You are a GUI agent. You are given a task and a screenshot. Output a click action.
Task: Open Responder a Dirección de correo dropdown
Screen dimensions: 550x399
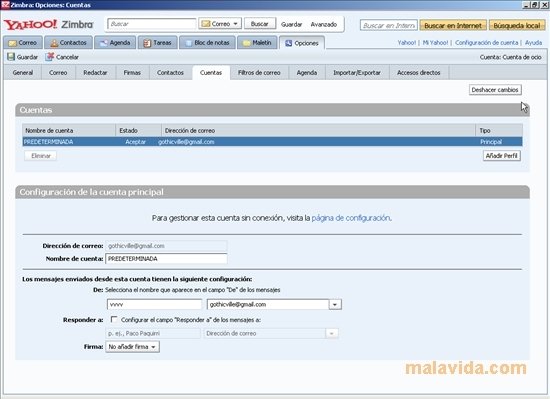tap(331, 333)
